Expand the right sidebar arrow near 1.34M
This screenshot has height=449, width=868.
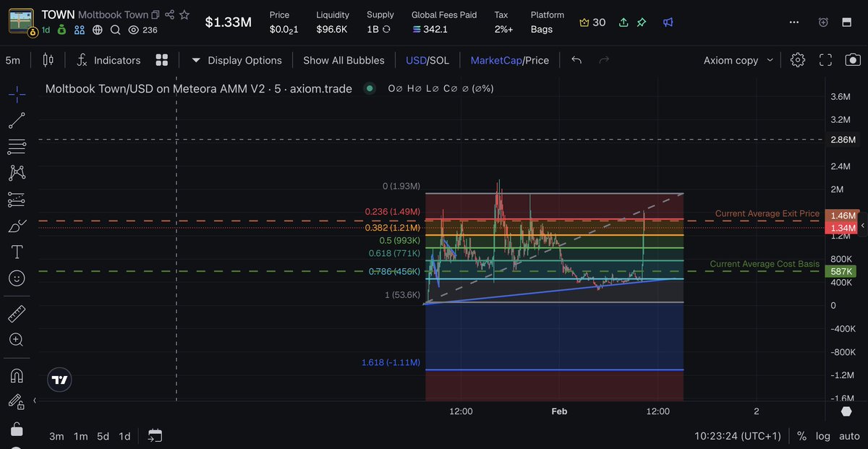pos(861,226)
